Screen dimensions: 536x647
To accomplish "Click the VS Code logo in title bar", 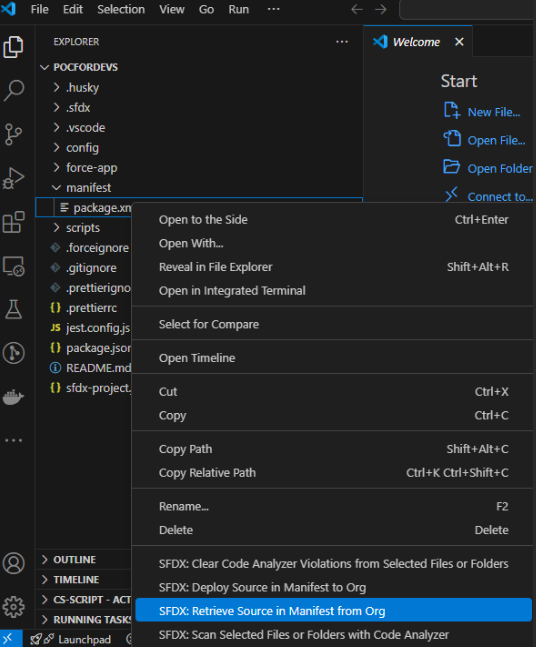I will 8,9.
